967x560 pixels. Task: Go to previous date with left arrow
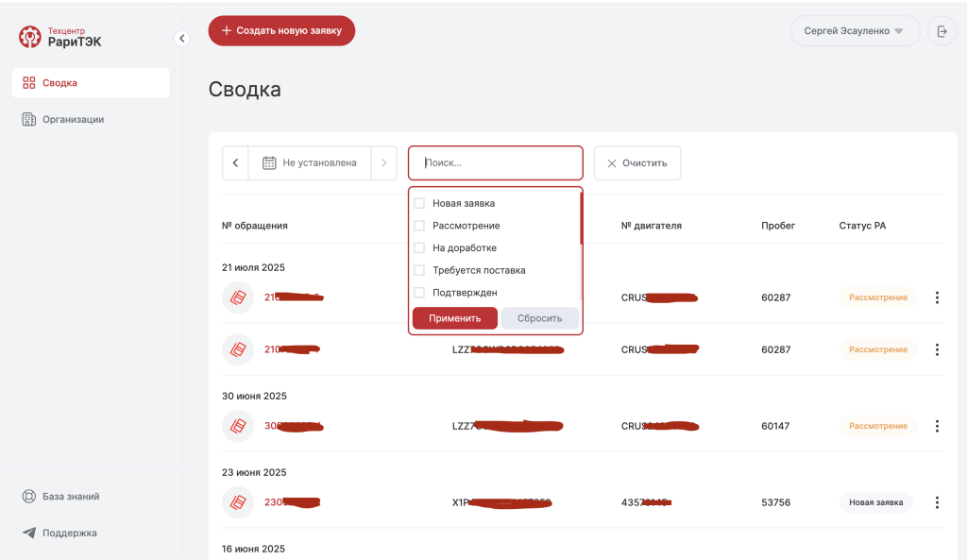pyautogui.click(x=235, y=163)
